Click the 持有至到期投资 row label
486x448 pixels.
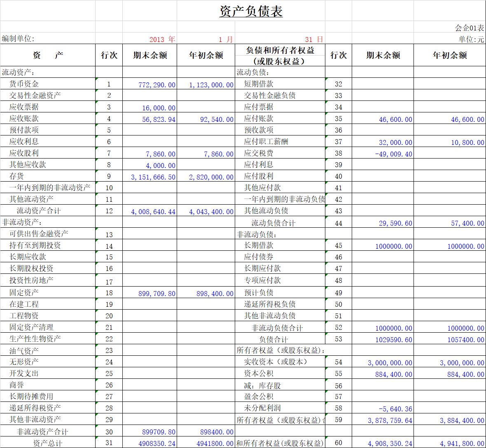pyautogui.click(x=35, y=245)
